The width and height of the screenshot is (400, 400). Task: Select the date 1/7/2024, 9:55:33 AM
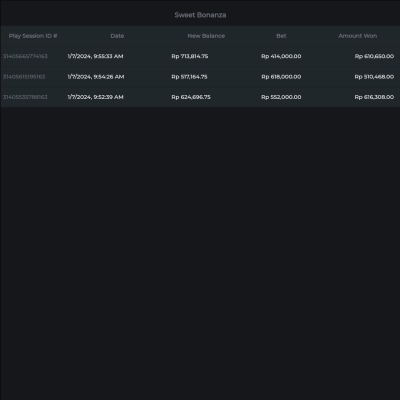click(95, 56)
